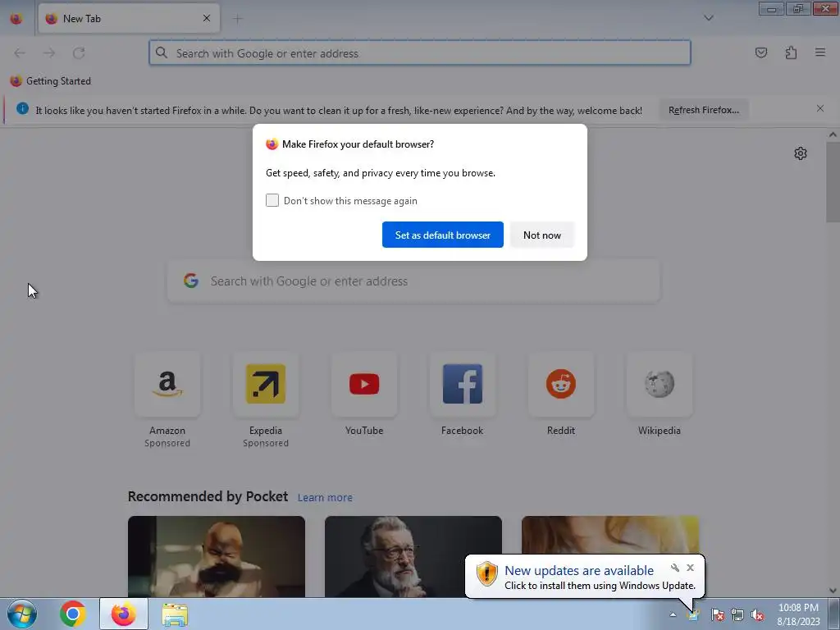The height and width of the screenshot is (630, 840).
Task: Close the Windows Update balloon
Action: click(x=690, y=568)
